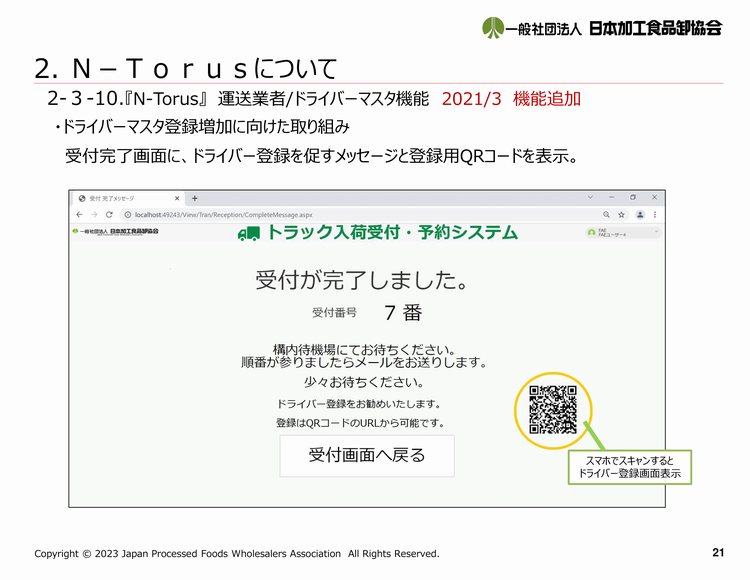Click the driver registration QR code

pyautogui.click(x=553, y=410)
